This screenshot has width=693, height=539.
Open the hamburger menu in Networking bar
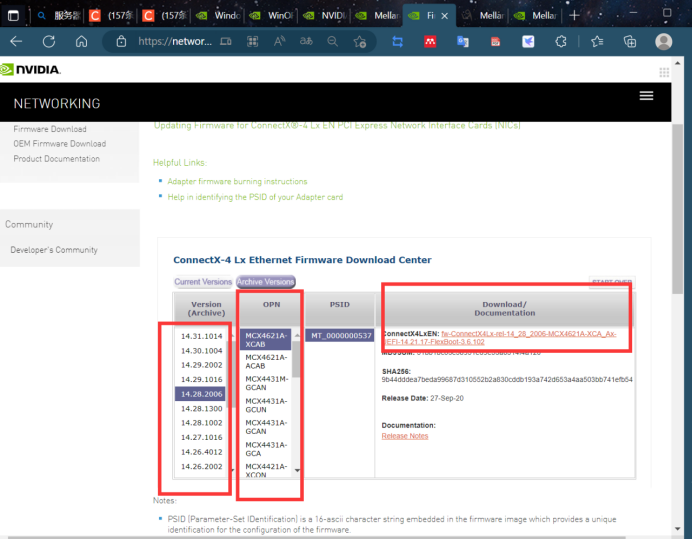tap(646, 95)
